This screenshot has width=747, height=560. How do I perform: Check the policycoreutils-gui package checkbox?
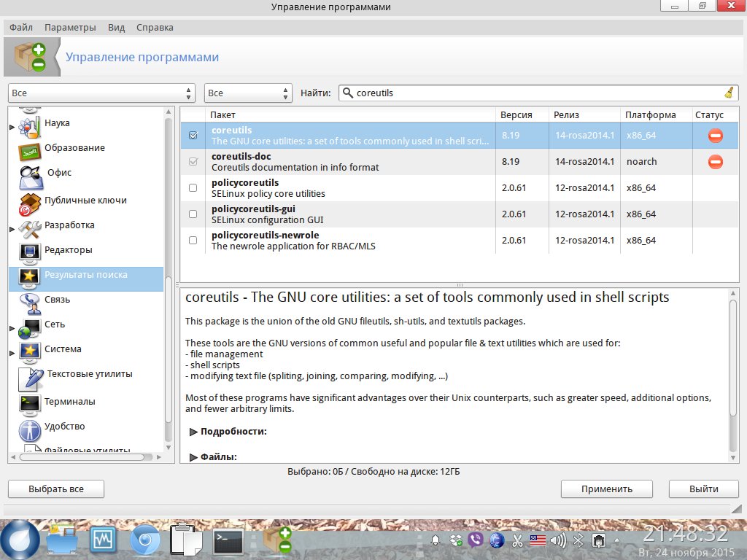[x=193, y=214]
